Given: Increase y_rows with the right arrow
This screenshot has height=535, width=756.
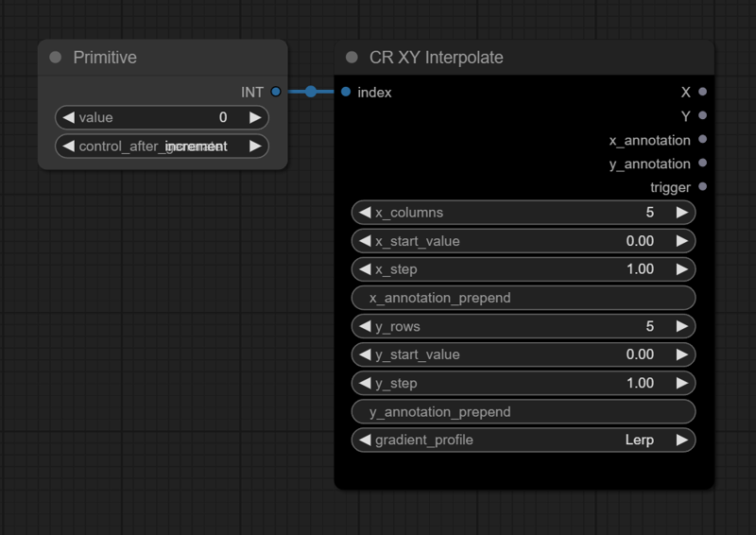Looking at the screenshot, I should (681, 326).
